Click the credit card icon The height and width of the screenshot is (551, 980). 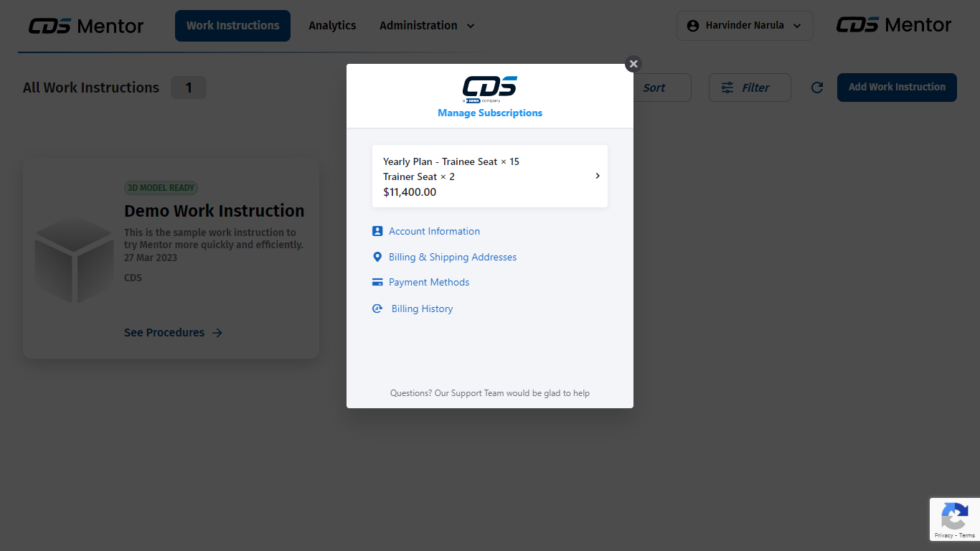(377, 282)
